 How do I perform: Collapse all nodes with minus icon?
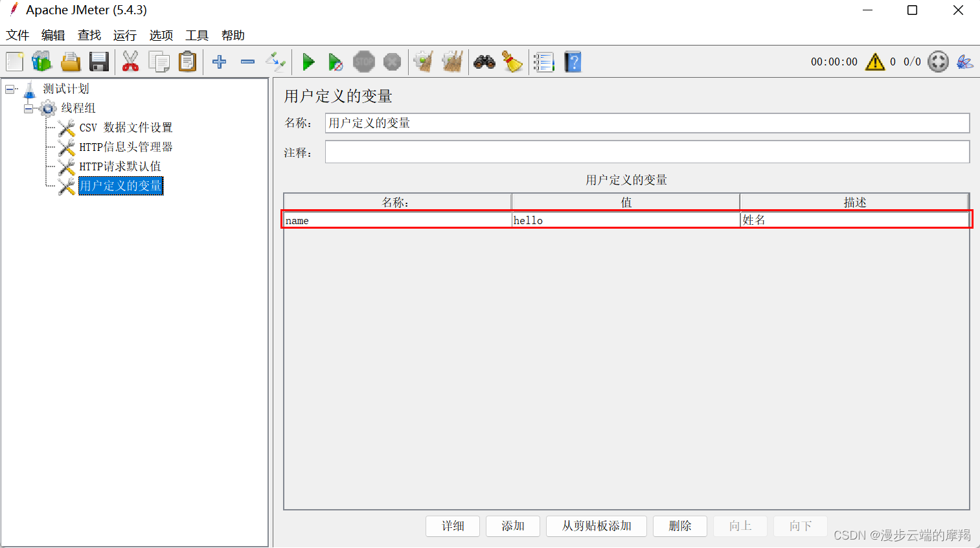[247, 62]
